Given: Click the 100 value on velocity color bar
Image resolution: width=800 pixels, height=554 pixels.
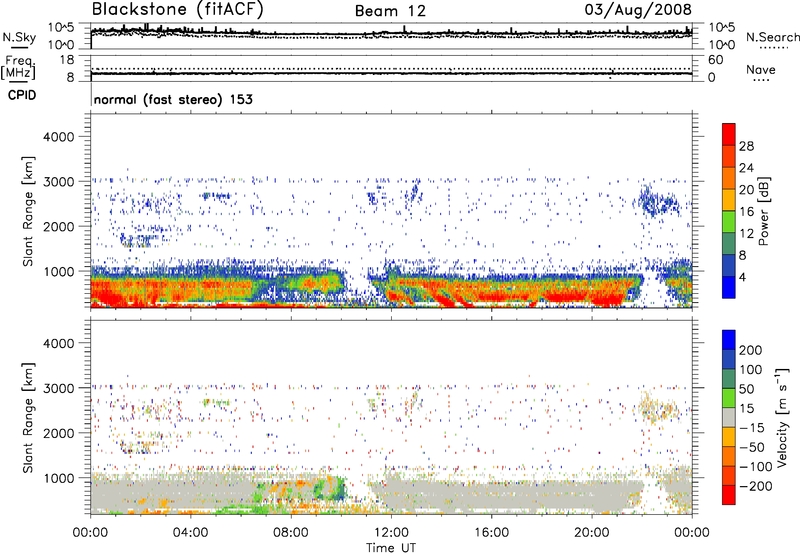Looking at the screenshot, I should [x=751, y=370].
